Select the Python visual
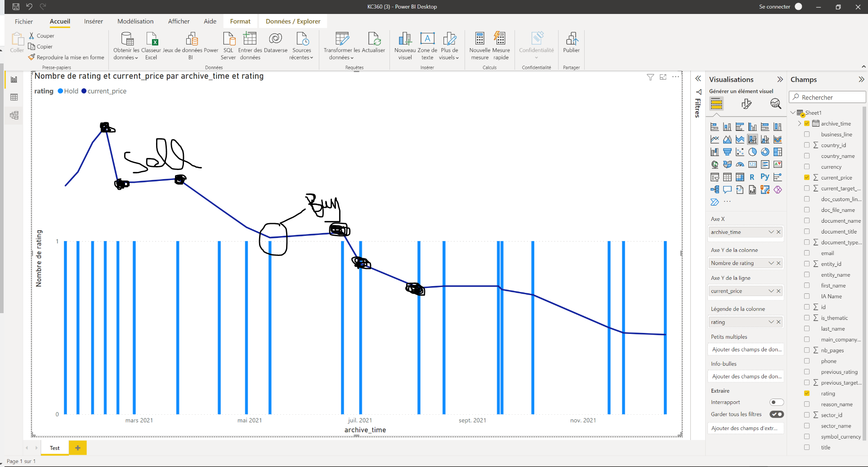Image resolution: width=868 pixels, height=467 pixels. point(765,177)
